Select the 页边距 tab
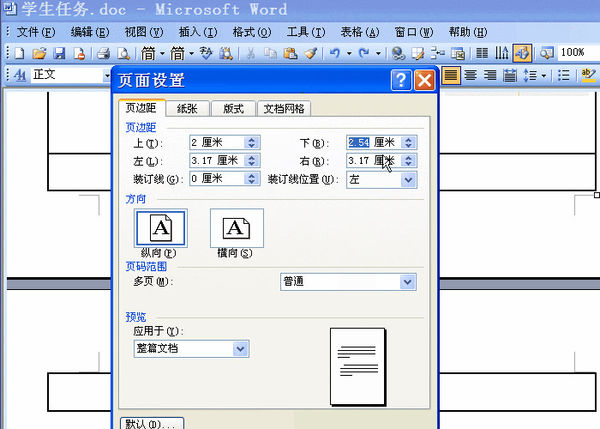600x429 pixels. click(142, 108)
